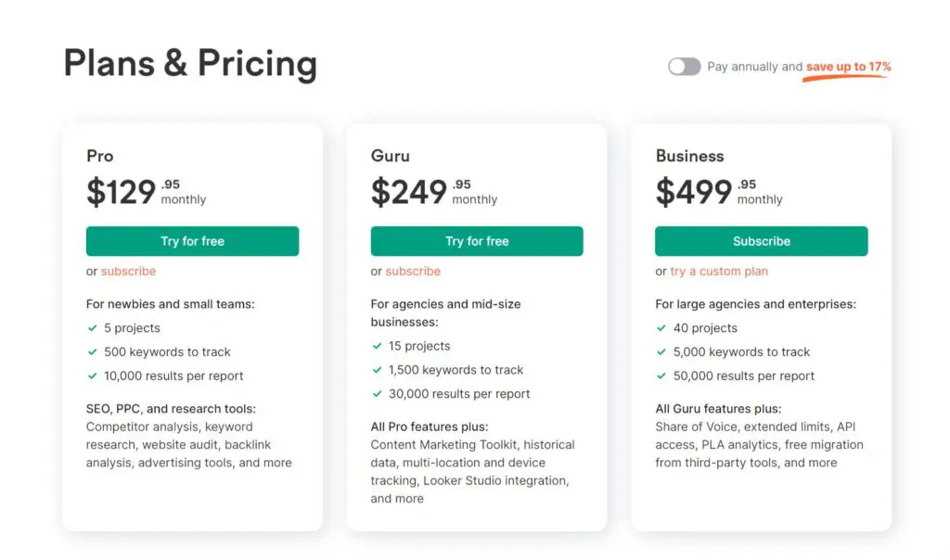Click the checkmark beside "40 projects"
Screen dimensions: 950x560
[x=661, y=327]
